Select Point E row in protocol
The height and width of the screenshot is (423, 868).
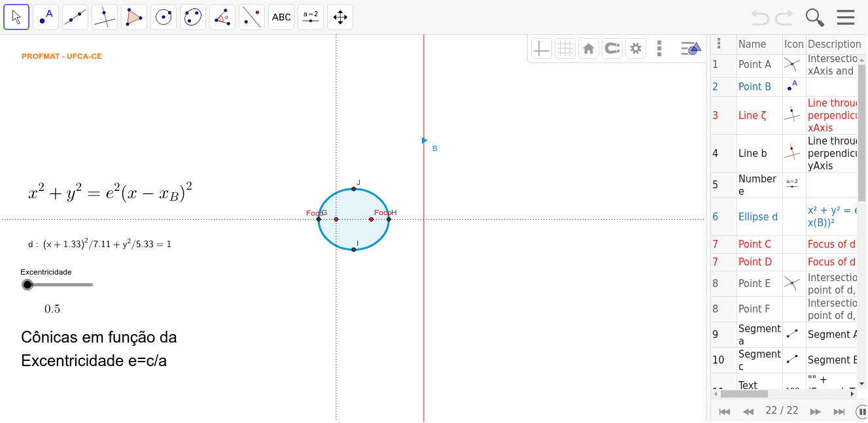(x=784, y=283)
